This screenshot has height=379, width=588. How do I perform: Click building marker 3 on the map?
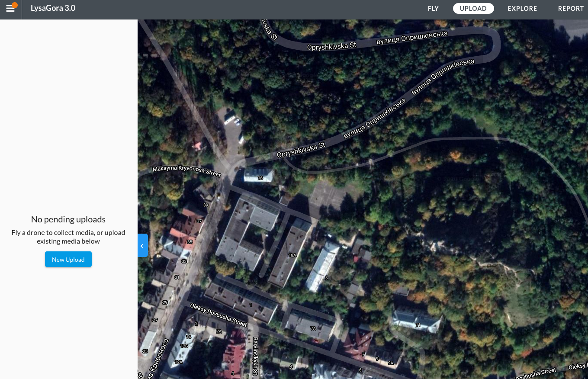point(326,278)
